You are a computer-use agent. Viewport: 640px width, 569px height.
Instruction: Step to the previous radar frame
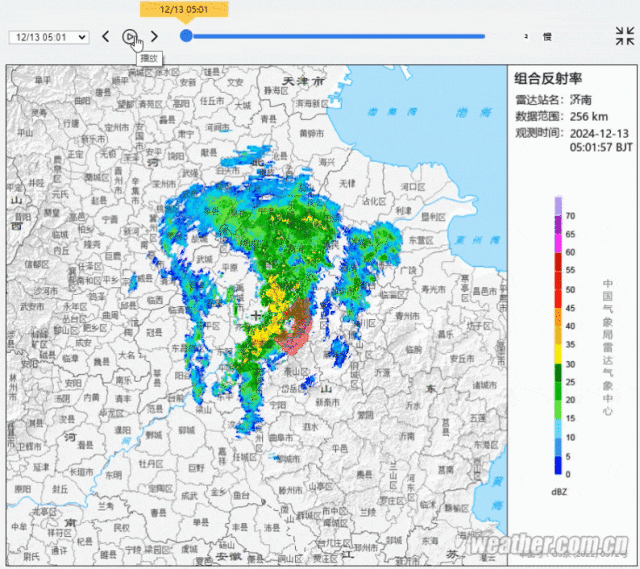(x=106, y=37)
